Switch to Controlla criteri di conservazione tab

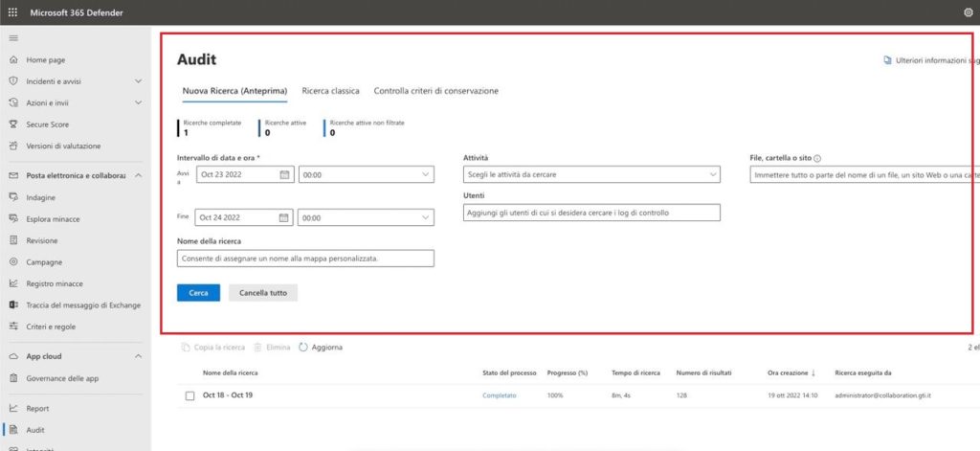[x=436, y=91]
